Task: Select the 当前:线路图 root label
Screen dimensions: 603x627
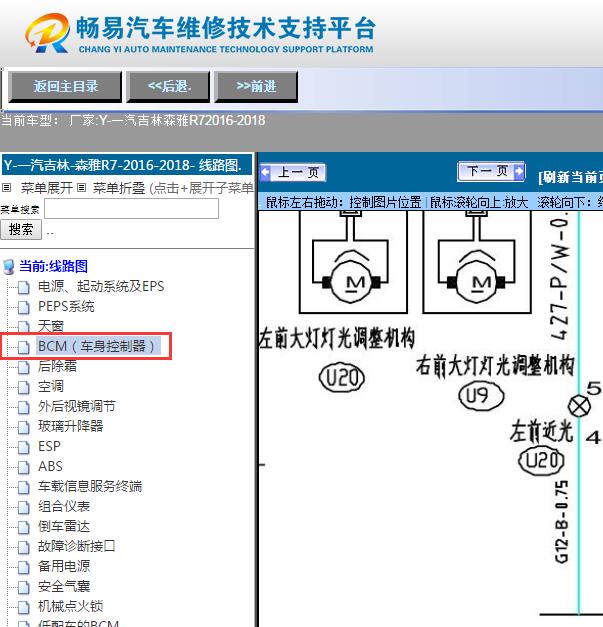Action: [x=53, y=266]
